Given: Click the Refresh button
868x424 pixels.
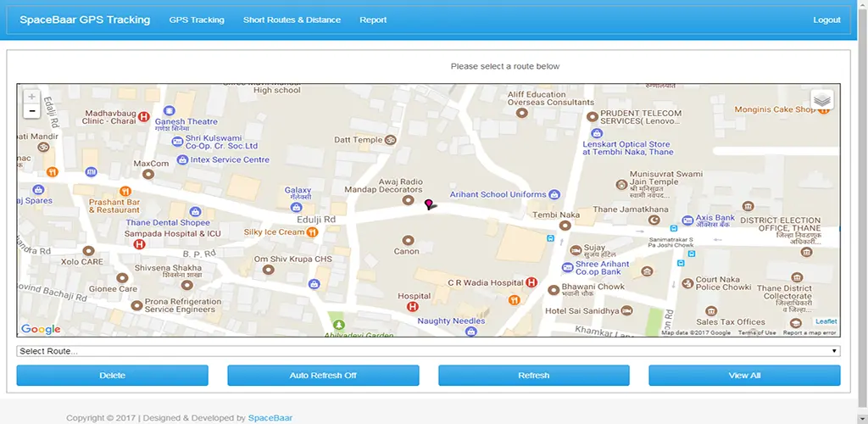Looking at the screenshot, I should (534, 376).
